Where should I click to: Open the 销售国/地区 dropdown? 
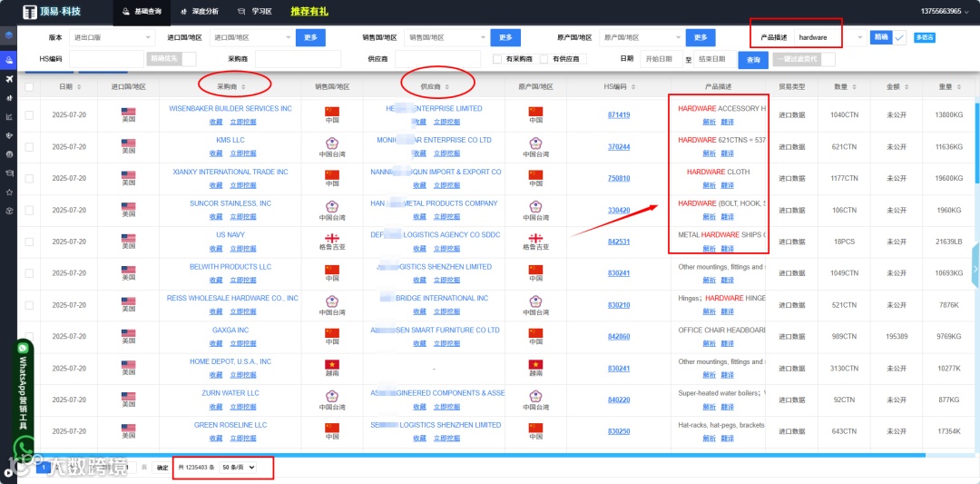pos(446,37)
